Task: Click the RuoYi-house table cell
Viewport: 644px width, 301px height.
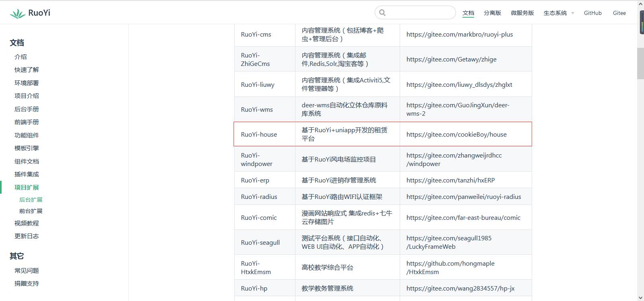Action: point(265,134)
